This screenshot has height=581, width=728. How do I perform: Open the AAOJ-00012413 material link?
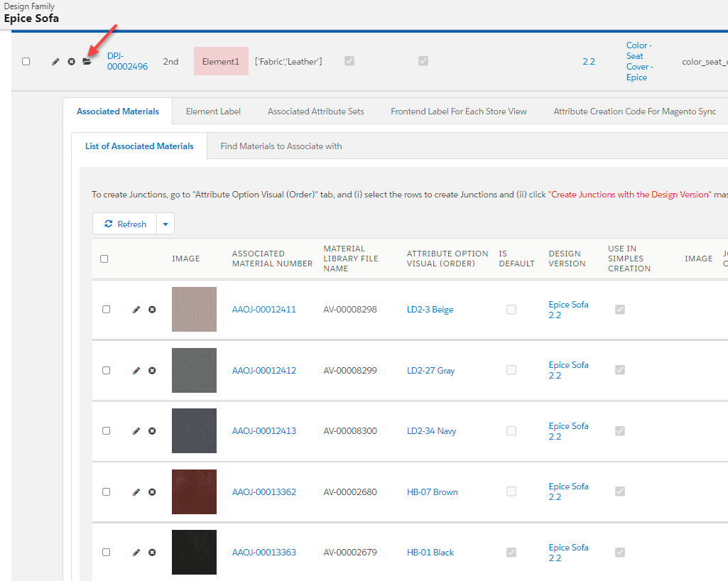pos(264,431)
